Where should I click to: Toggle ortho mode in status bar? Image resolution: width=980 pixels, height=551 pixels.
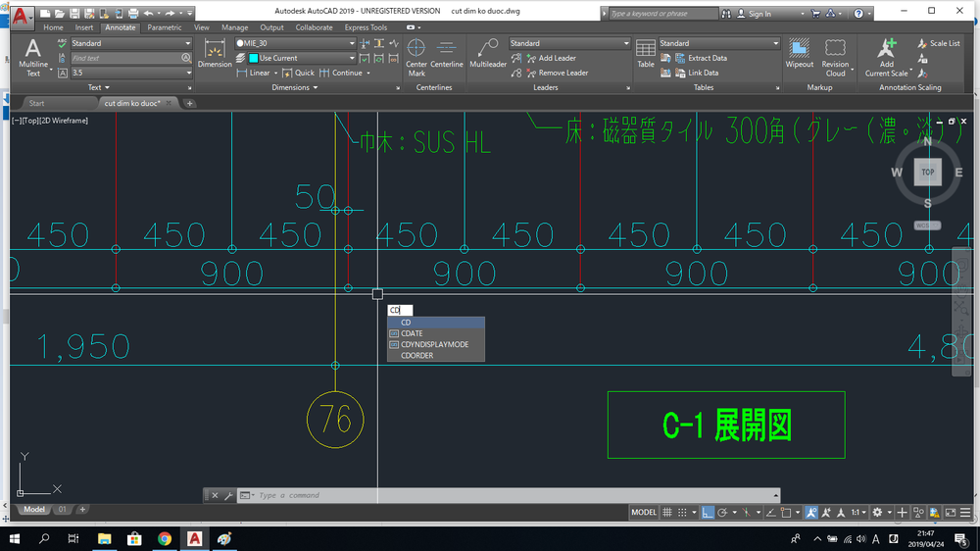click(x=707, y=512)
